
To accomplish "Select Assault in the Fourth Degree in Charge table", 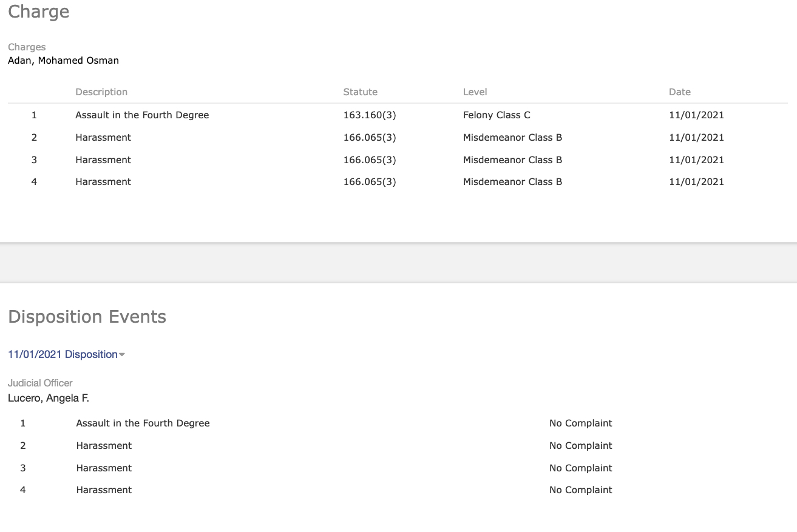I will click(x=142, y=115).
